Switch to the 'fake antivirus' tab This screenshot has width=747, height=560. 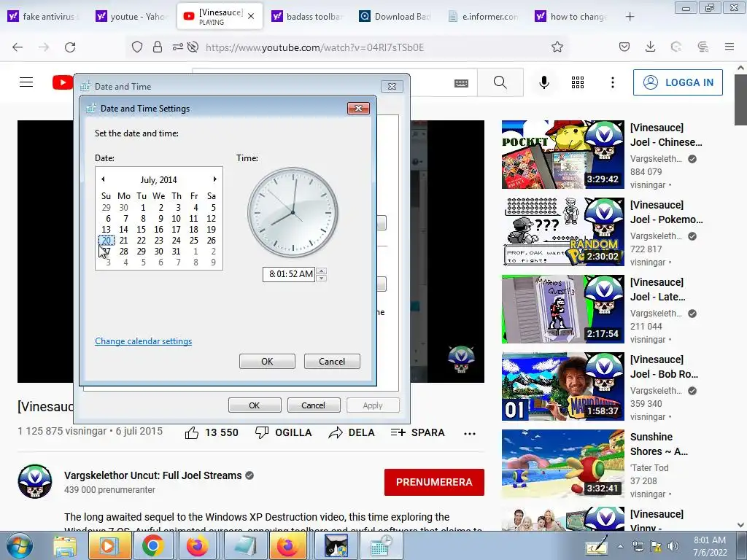pyautogui.click(x=43, y=17)
